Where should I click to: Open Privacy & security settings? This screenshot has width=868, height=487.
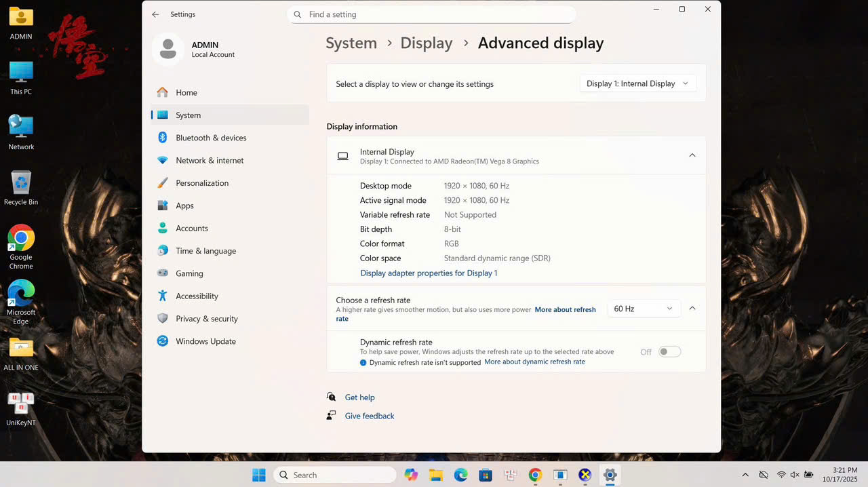(206, 319)
